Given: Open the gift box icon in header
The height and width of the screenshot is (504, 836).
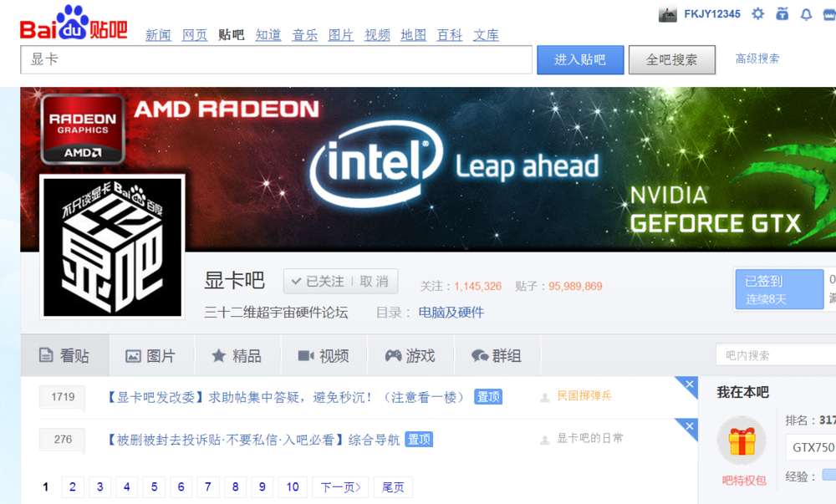Looking at the screenshot, I should [782, 14].
